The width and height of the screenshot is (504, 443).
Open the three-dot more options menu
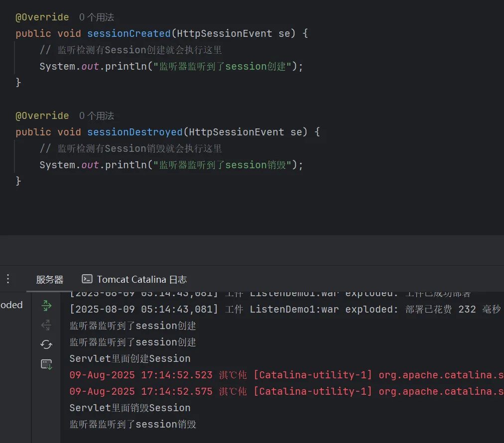(7, 279)
